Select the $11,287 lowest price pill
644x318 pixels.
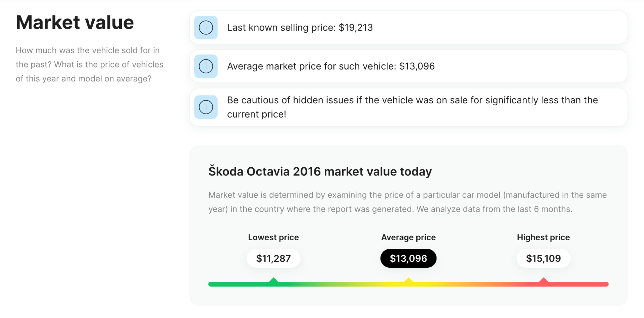[x=273, y=258]
